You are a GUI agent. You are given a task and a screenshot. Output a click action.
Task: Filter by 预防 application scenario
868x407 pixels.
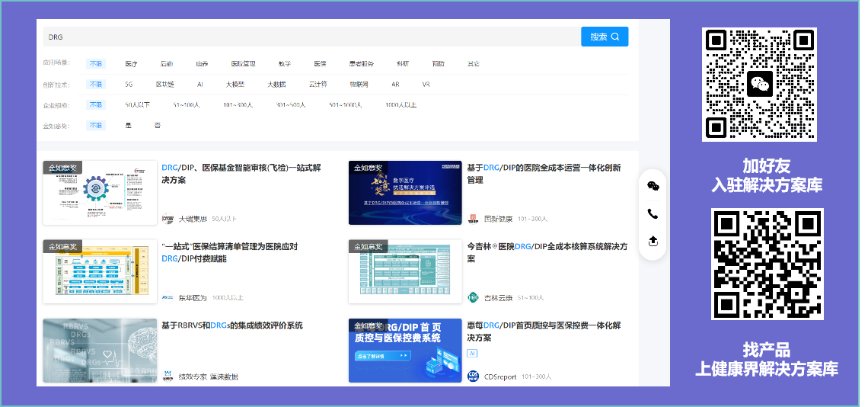pyautogui.click(x=438, y=64)
